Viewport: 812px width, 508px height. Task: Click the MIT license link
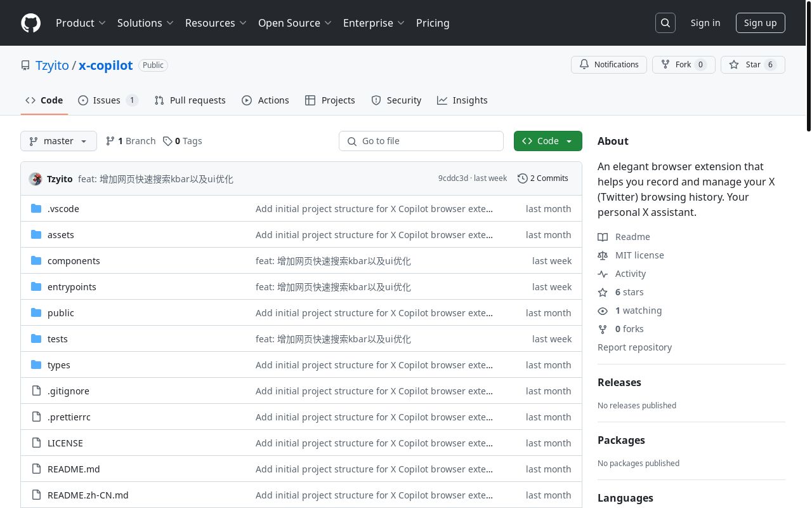(x=639, y=255)
